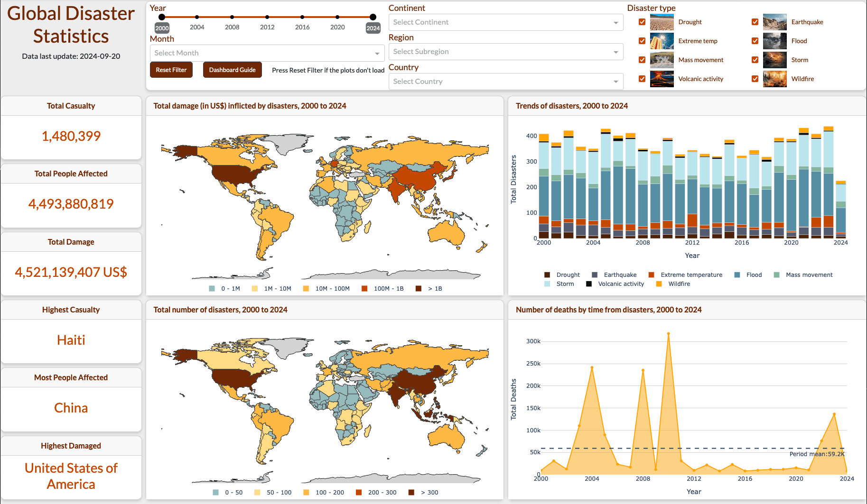Click the '200 - 300' disasters legend item
867x504 pixels.
(376, 493)
